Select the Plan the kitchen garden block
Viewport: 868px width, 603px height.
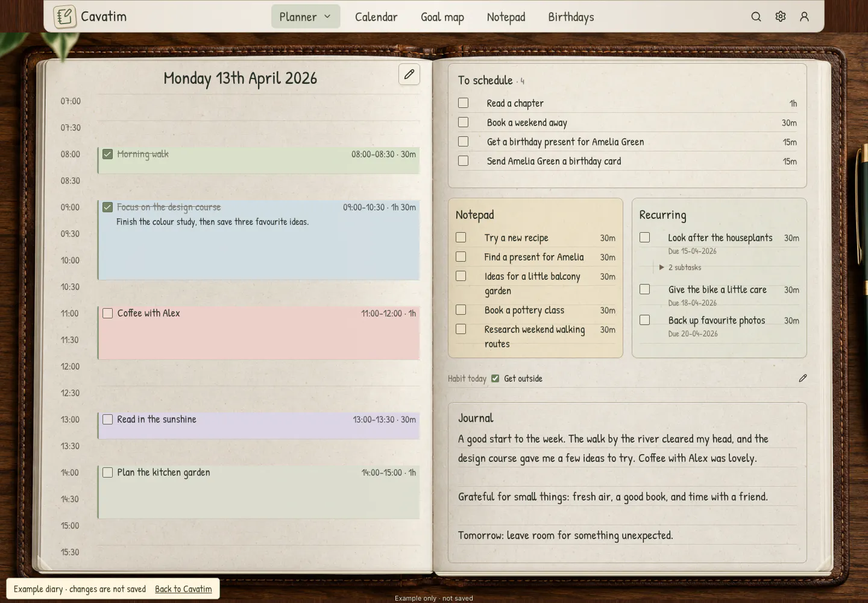(x=259, y=492)
